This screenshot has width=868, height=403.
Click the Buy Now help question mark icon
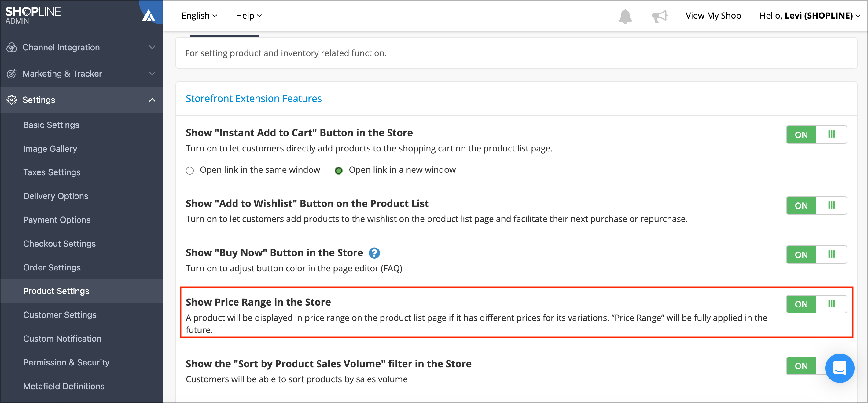tap(374, 253)
